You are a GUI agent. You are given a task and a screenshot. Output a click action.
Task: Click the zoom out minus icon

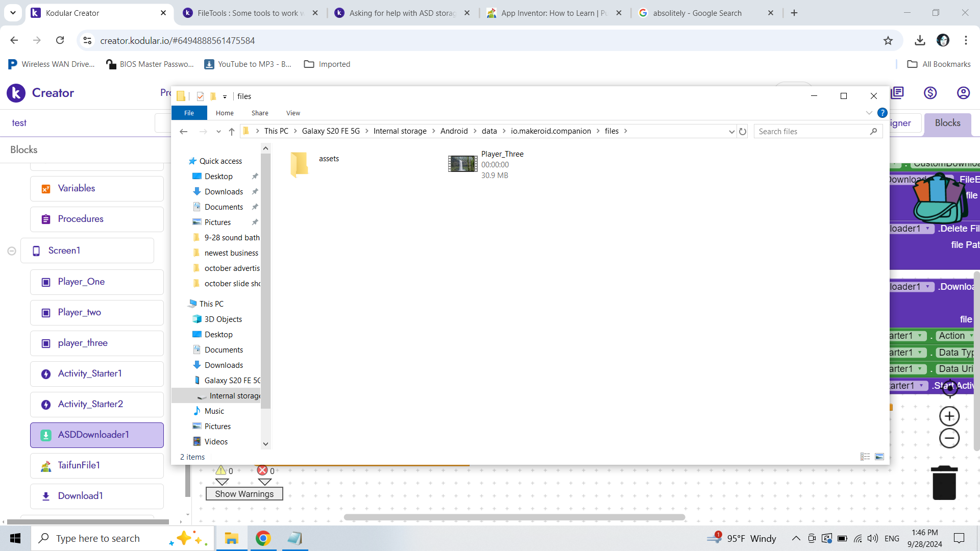[949, 438]
